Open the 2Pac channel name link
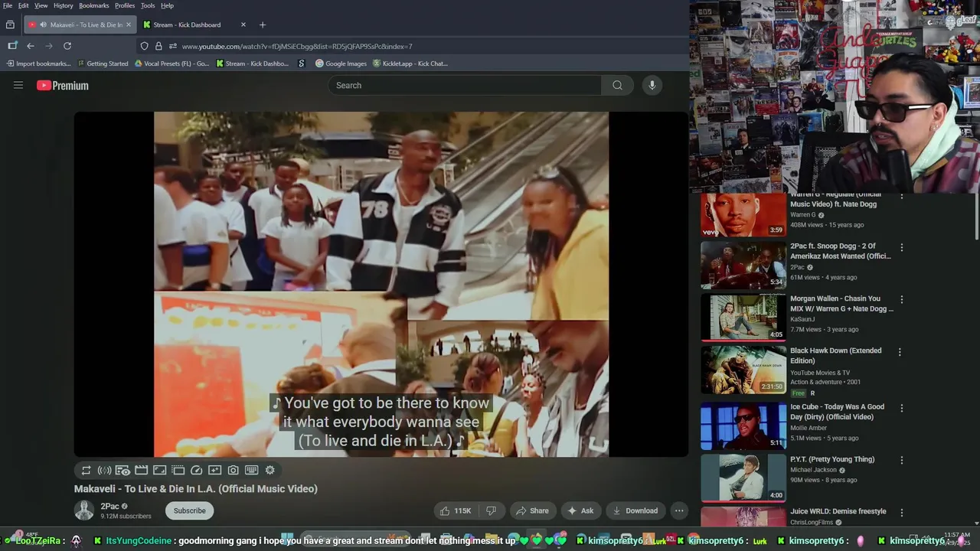 [x=109, y=507]
